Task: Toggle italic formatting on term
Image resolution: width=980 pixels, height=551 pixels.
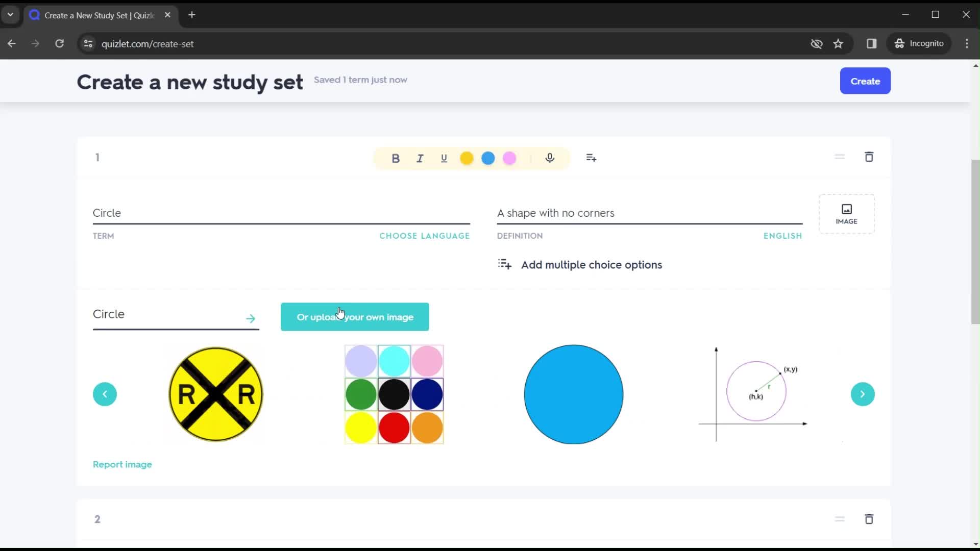Action: pos(420,158)
